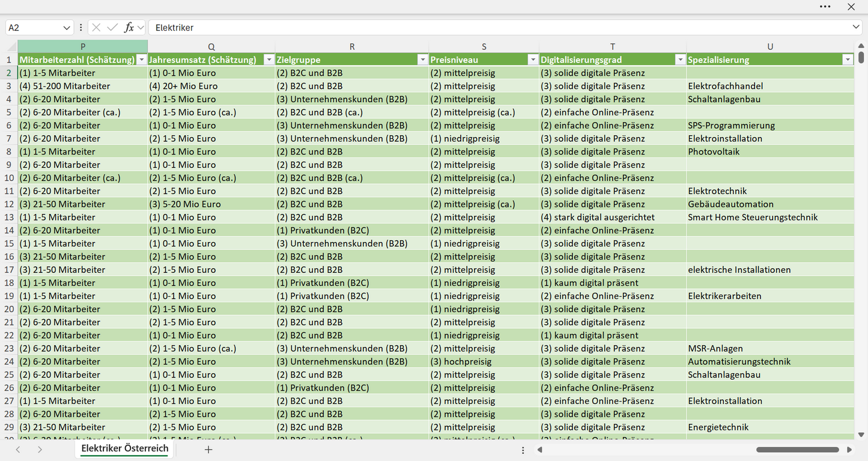
Task: Select column P header
Action: (x=82, y=47)
